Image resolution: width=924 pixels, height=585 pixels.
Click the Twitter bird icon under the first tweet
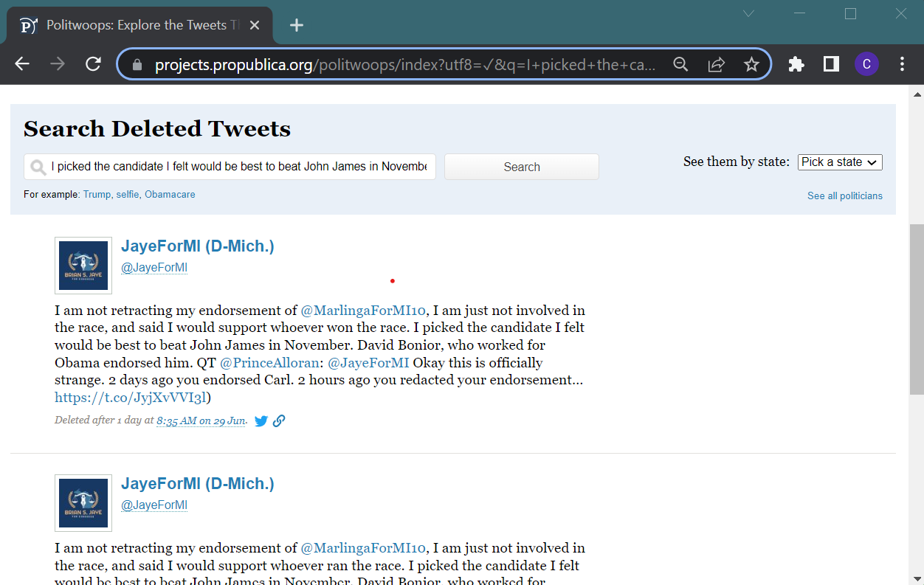click(261, 421)
